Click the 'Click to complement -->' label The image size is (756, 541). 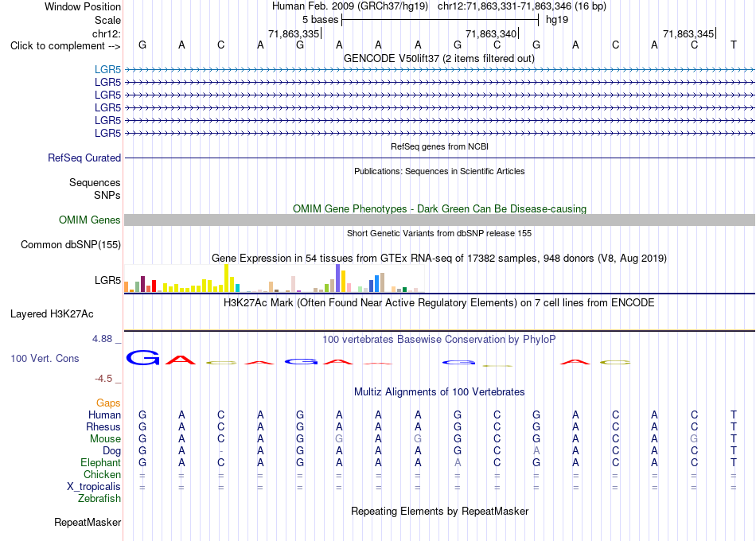tap(65, 46)
